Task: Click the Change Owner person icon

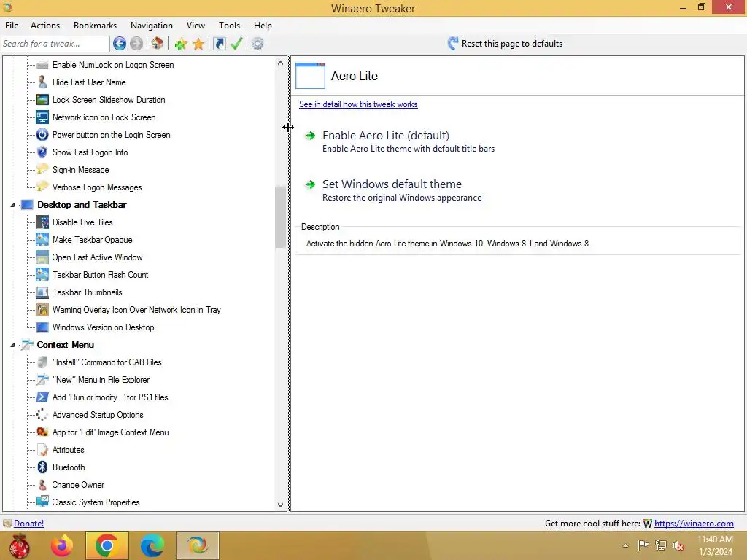Action: pos(42,485)
